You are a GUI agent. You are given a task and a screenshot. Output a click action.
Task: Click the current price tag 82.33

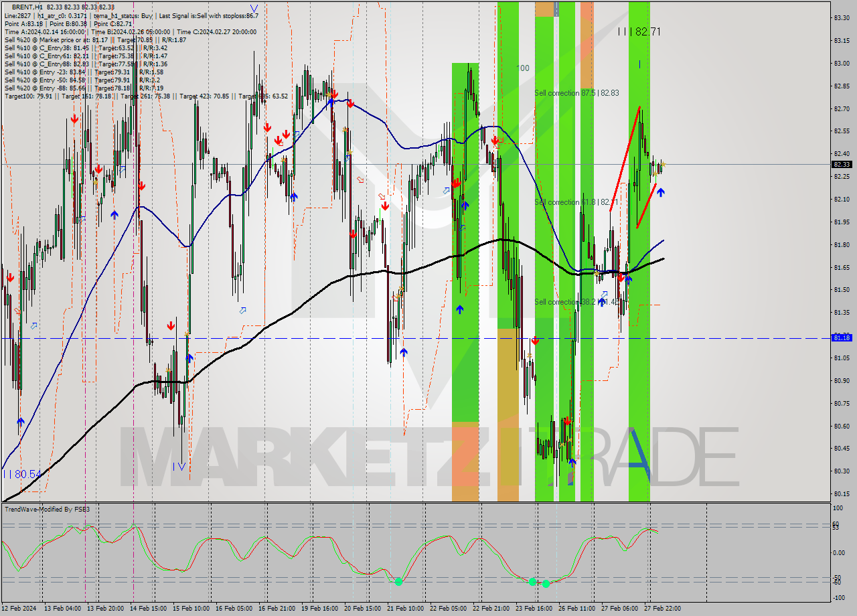842,164
